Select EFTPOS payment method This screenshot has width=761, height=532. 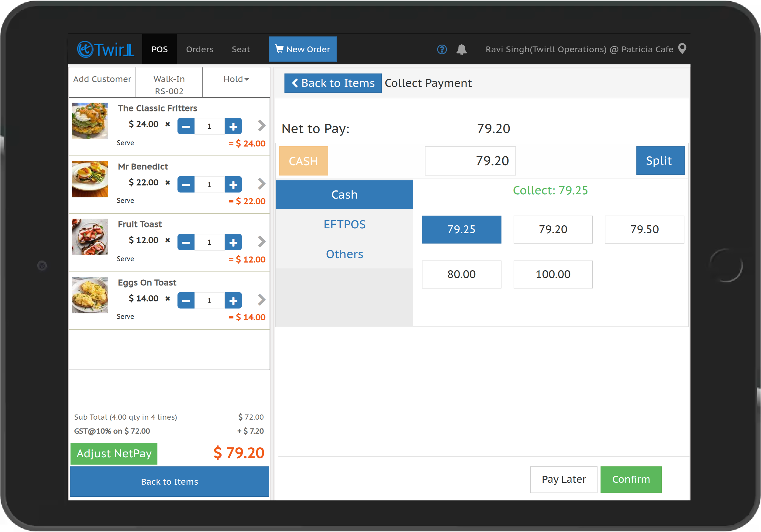point(344,224)
